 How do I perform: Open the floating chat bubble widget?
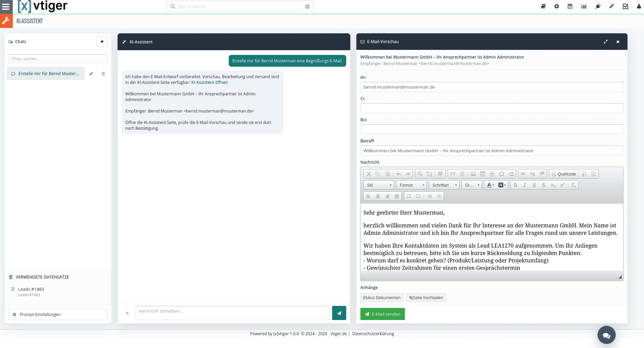(607, 335)
